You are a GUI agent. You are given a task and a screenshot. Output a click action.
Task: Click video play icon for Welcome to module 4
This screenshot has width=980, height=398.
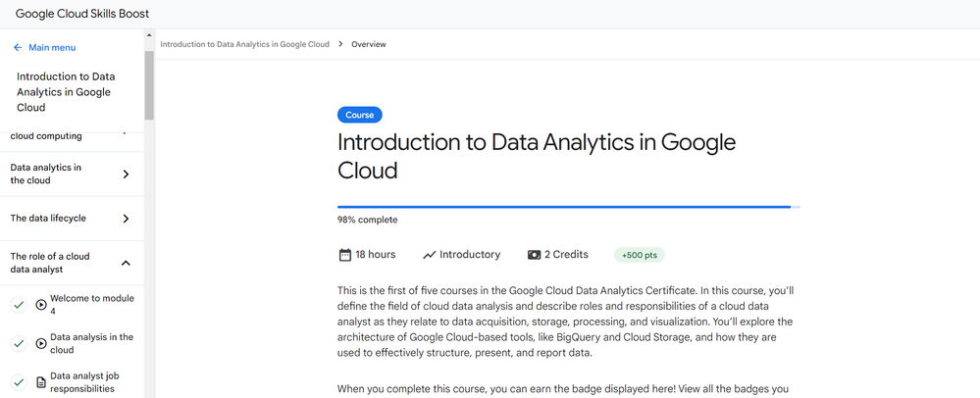pyautogui.click(x=41, y=305)
